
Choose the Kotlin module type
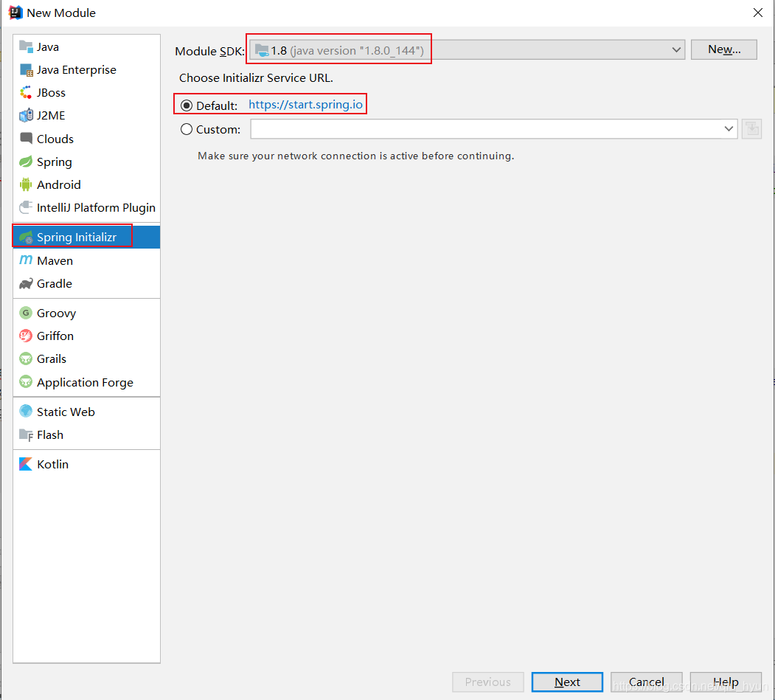point(86,464)
